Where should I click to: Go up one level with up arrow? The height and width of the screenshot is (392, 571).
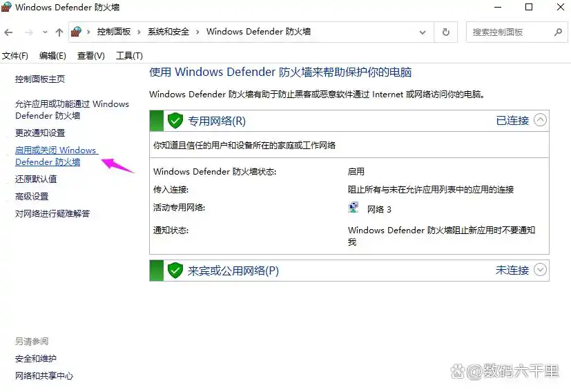[59, 32]
